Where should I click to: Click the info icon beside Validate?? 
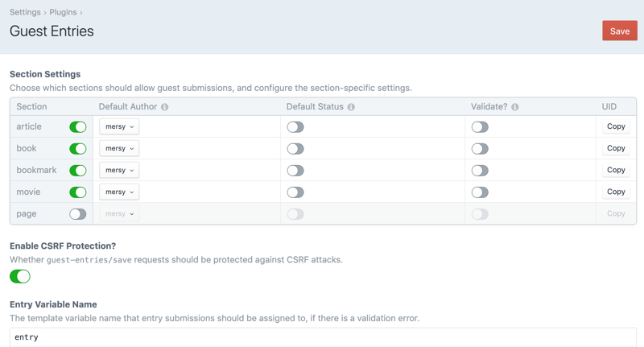click(515, 107)
